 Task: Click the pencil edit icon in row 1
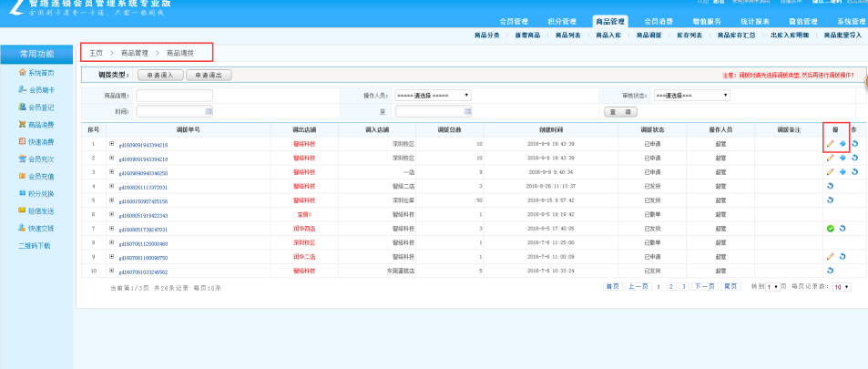click(830, 144)
